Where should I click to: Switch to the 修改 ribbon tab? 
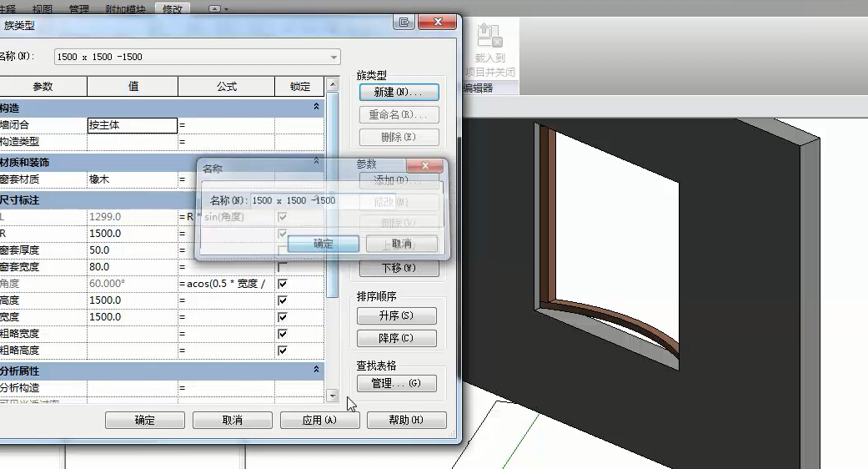tap(173, 9)
